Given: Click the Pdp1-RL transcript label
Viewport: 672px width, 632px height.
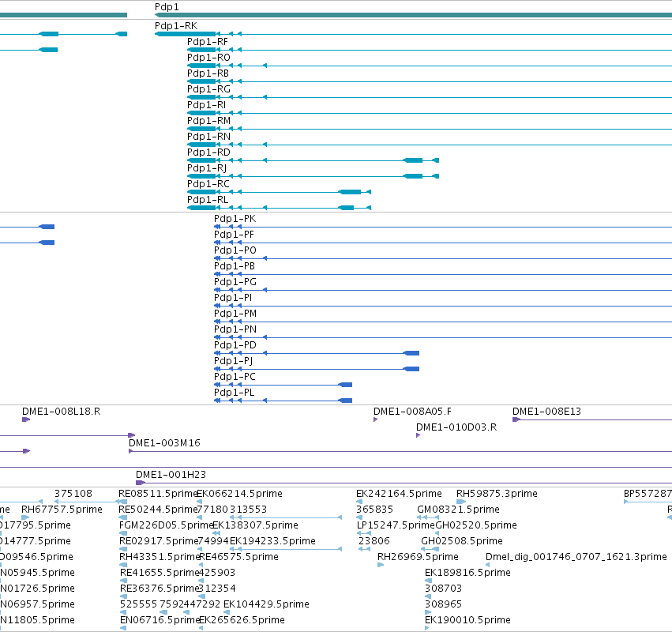Looking at the screenshot, I should (208, 200).
